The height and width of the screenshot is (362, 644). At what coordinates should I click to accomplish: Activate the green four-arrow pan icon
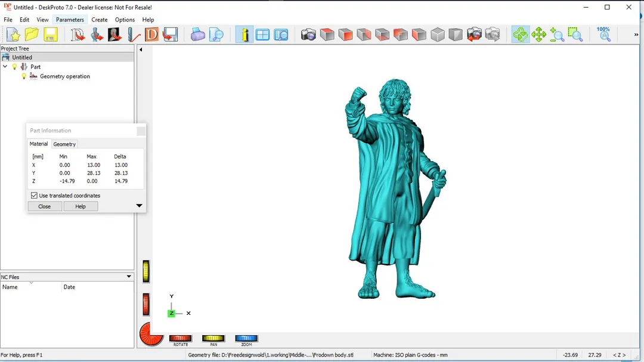click(538, 35)
